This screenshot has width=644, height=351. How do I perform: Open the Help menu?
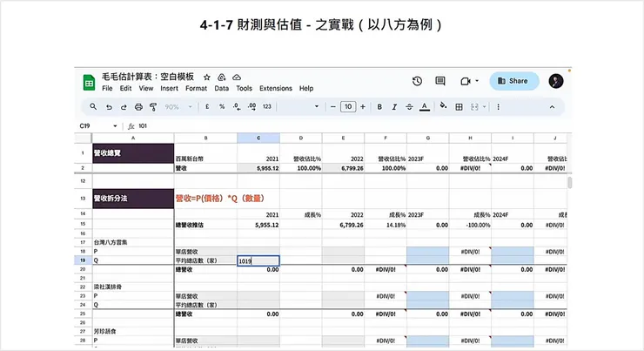(306, 88)
